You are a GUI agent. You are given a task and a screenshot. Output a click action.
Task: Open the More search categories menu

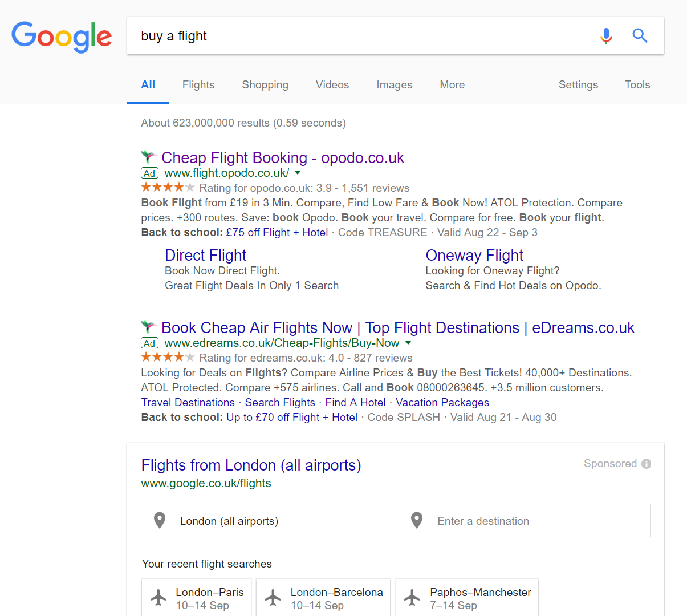[452, 85]
